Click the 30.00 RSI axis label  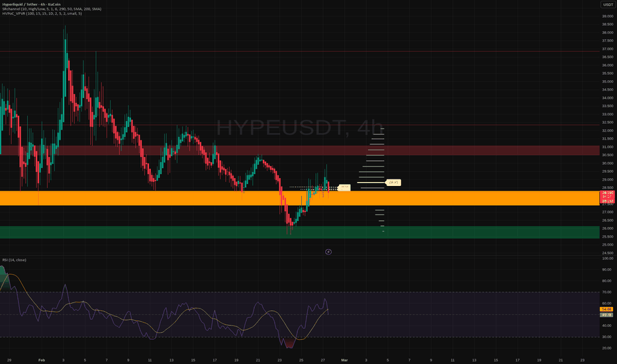[x=607, y=337]
